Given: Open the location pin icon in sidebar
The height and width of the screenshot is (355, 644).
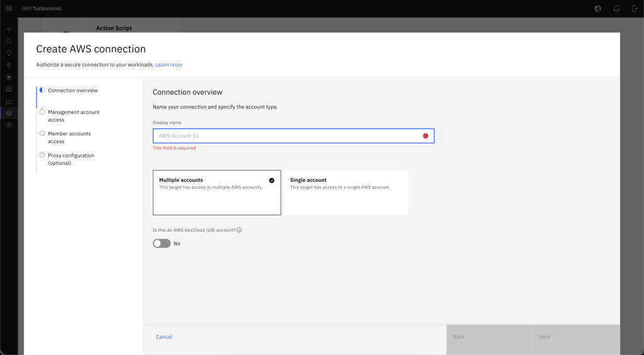Looking at the screenshot, I should click(9, 65).
